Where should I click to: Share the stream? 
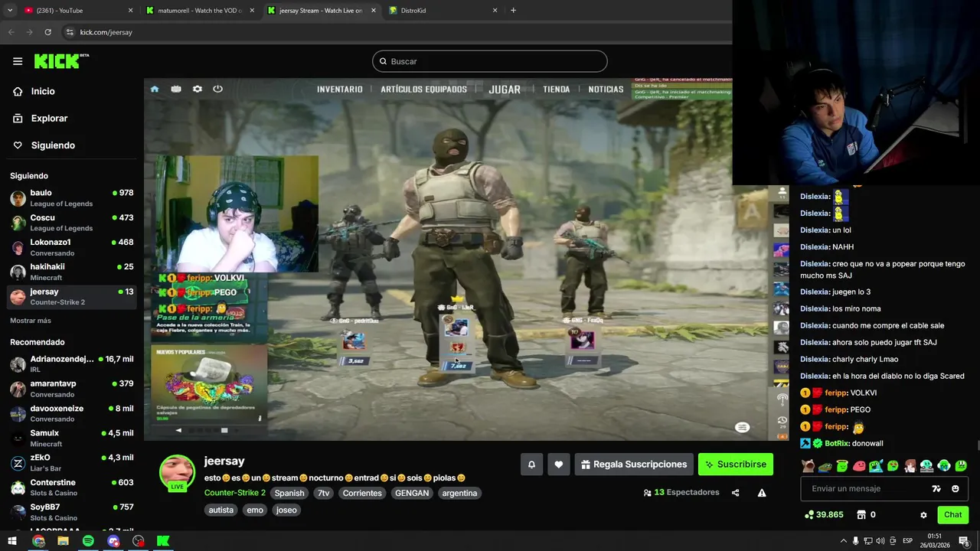point(736,493)
